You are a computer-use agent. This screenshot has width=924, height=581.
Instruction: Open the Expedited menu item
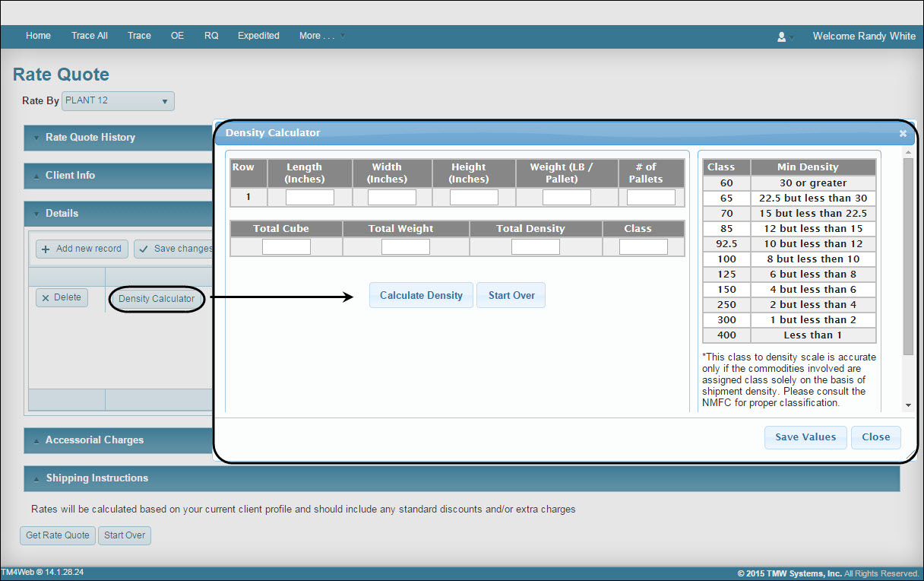point(258,36)
